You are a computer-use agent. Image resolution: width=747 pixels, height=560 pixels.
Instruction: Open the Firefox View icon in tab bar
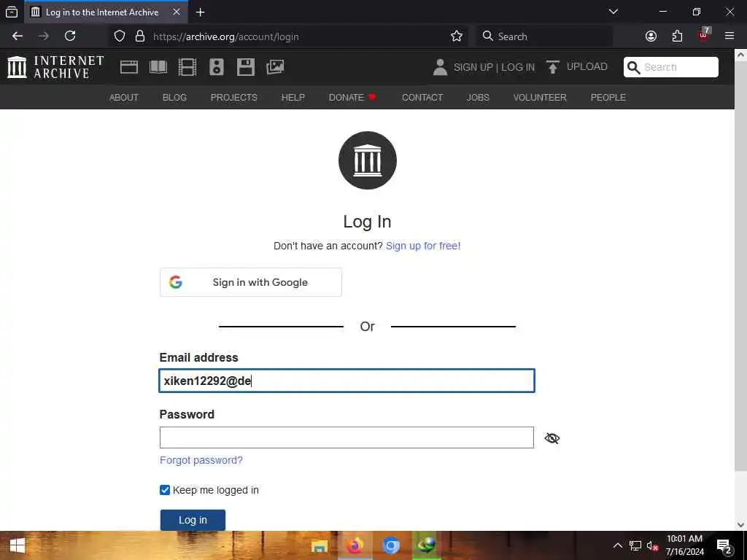pyautogui.click(x=12, y=12)
